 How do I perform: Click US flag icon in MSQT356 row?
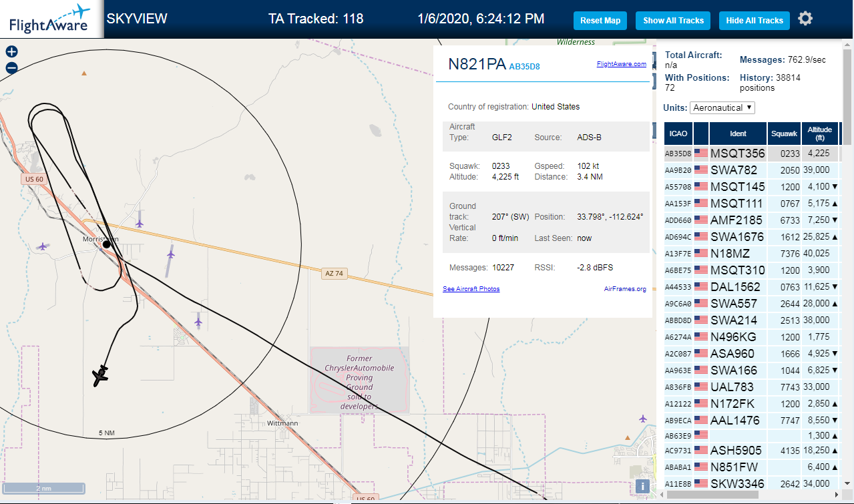[x=701, y=154]
